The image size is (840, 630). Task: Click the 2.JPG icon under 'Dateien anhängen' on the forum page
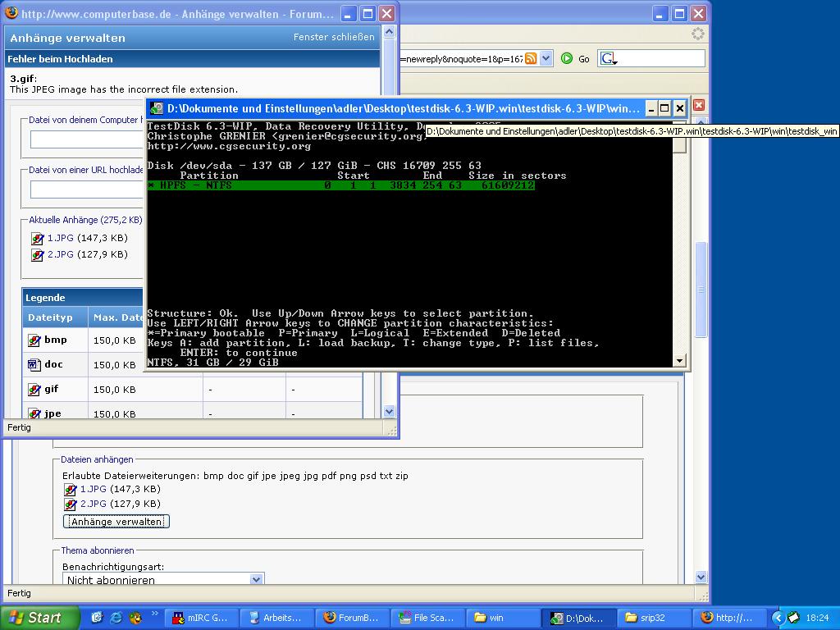[x=71, y=504]
